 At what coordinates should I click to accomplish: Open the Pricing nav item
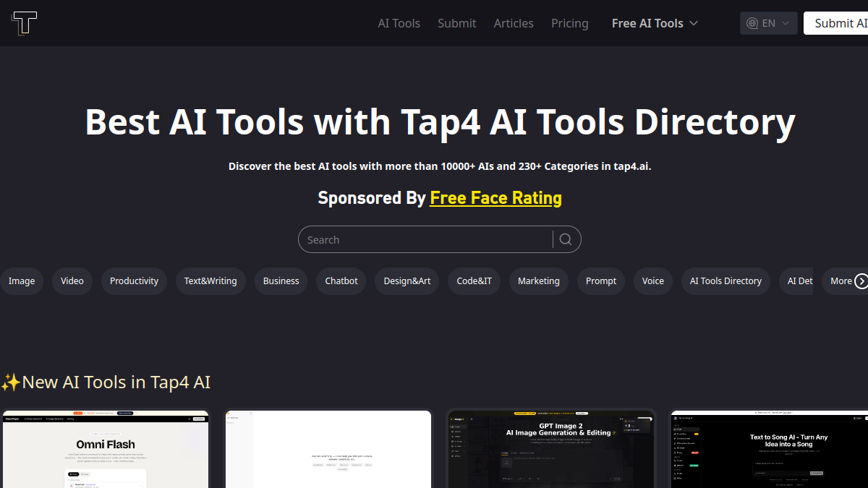coord(570,23)
